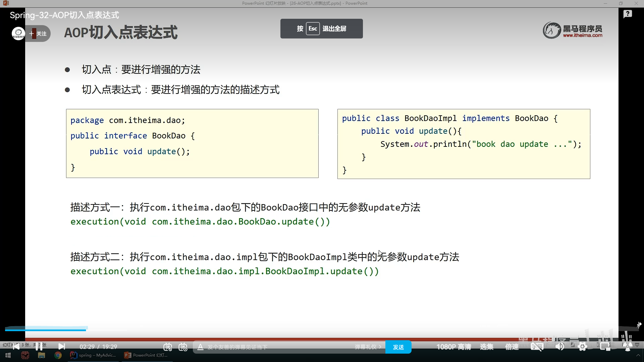Follow uploader with the +关注 button
The height and width of the screenshot is (362, 644).
pos(38,34)
